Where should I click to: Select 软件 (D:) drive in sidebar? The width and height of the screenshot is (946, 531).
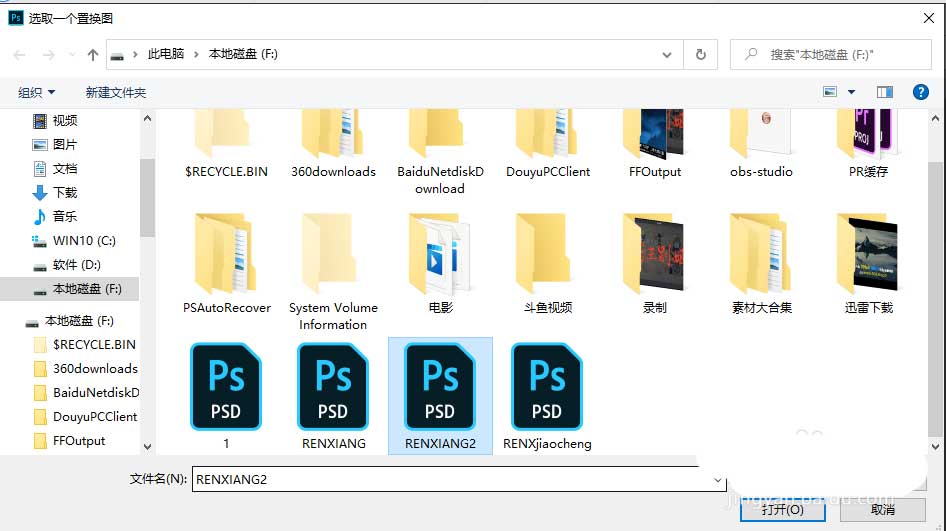[x=77, y=265]
